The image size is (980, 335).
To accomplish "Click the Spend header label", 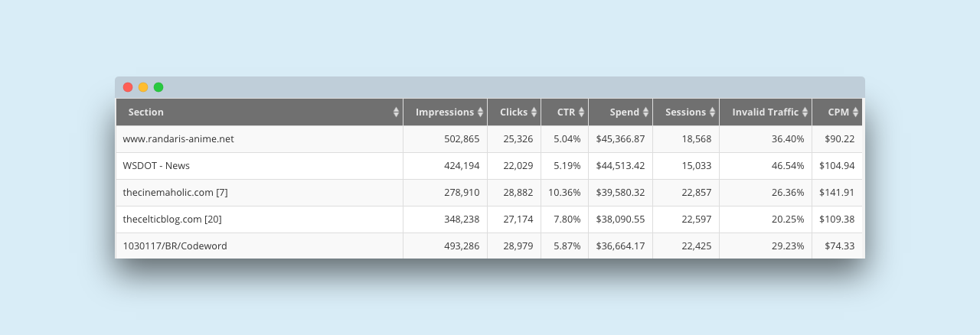I will click(x=625, y=112).
